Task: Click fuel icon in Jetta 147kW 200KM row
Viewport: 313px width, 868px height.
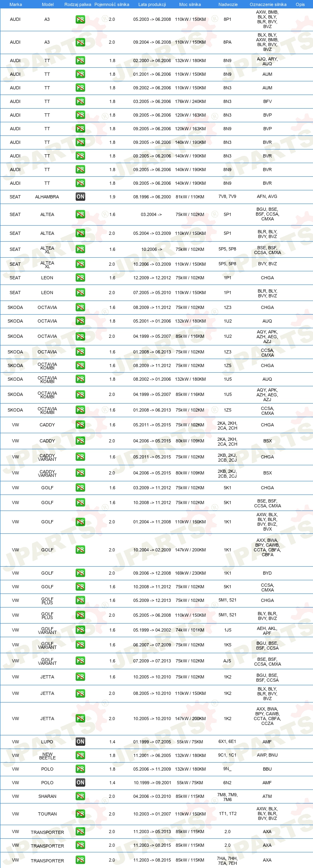Action: 80,719
